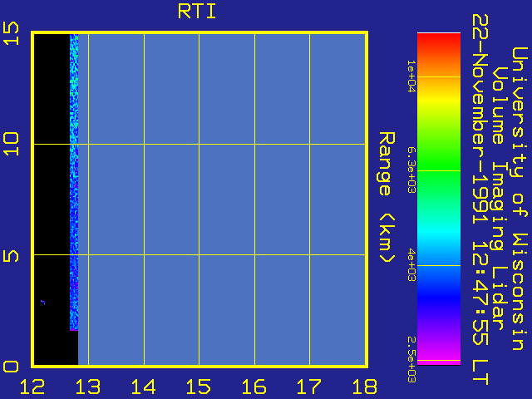The height and width of the screenshot is (399, 532).
Task: Pick the yellow band of the color bar
Action: (439, 101)
